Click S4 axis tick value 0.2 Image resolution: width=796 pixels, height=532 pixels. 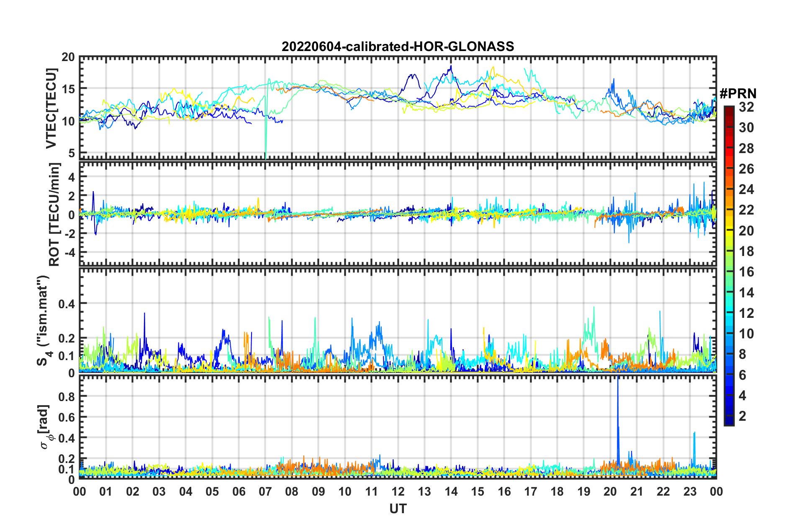[x=67, y=338]
